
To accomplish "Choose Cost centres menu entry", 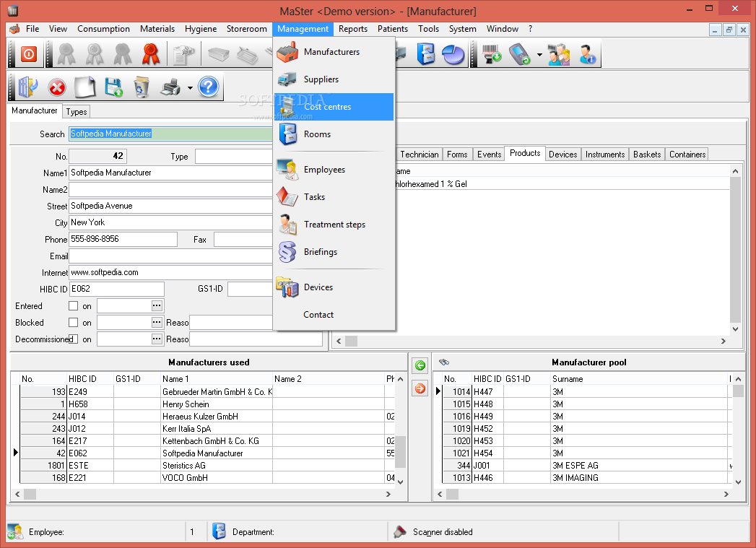I will [334, 107].
